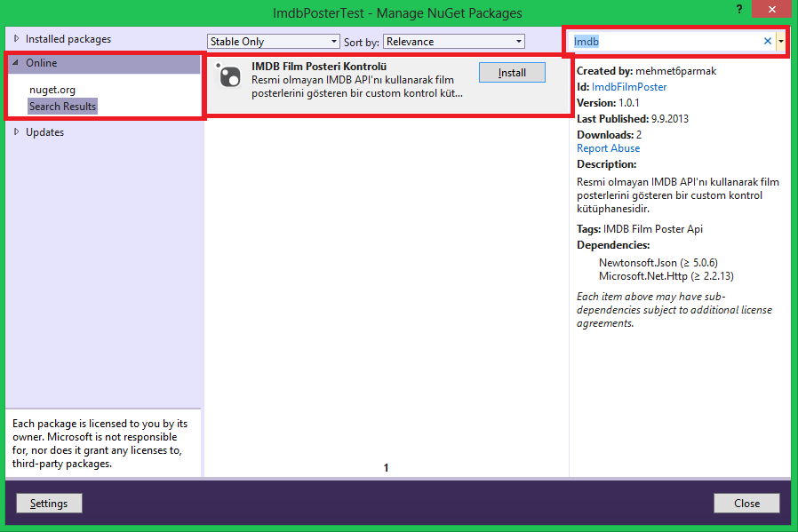Image resolution: width=798 pixels, height=532 pixels.
Task: Open the Stable Only dropdown
Action: [x=274, y=41]
